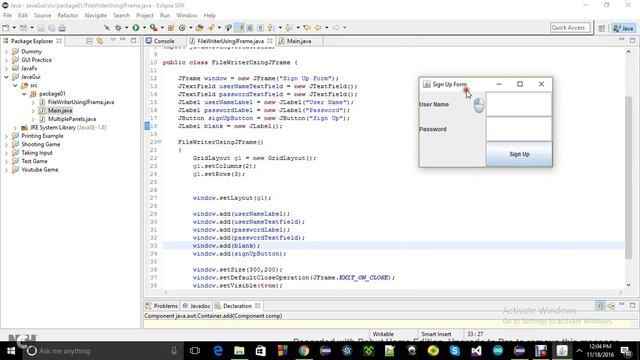Click the Quick Access field
Image resolution: width=640 pixels, height=360 pixels.
point(570,27)
